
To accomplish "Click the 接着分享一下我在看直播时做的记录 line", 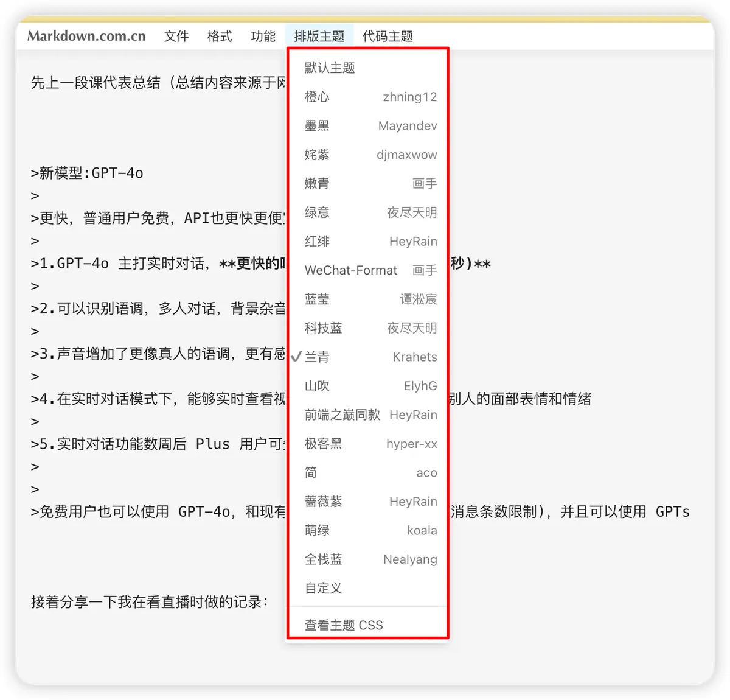I will pyautogui.click(x=150, y=602).
